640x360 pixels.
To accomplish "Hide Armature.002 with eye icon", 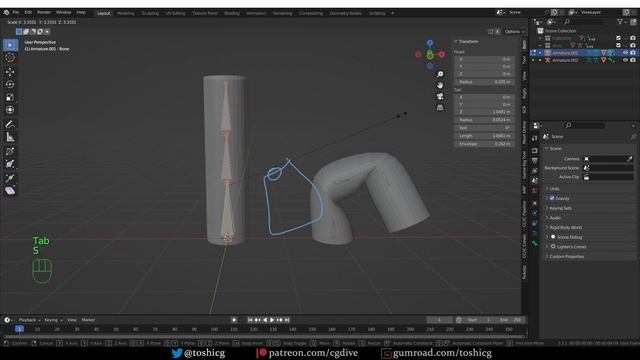I will pos(625,60).
